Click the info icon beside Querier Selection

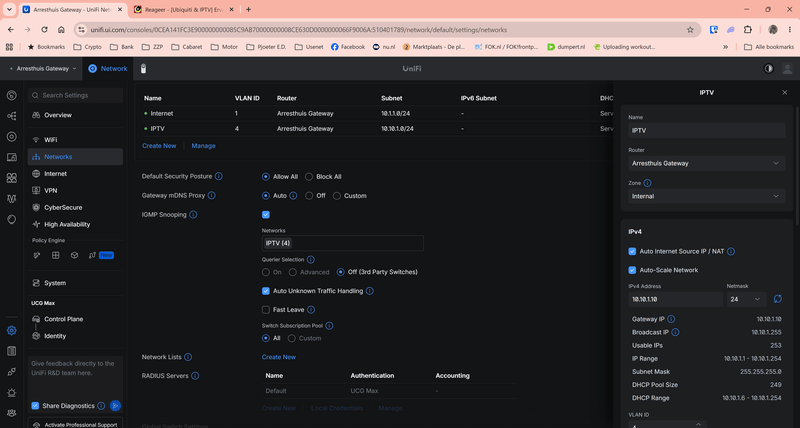[311, 260]
